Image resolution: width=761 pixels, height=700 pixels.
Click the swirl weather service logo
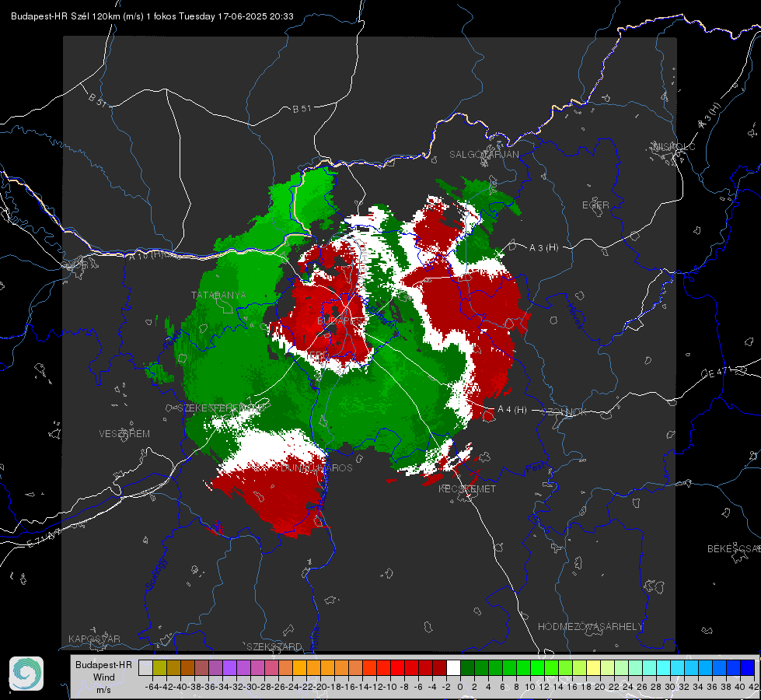[26, 674]
